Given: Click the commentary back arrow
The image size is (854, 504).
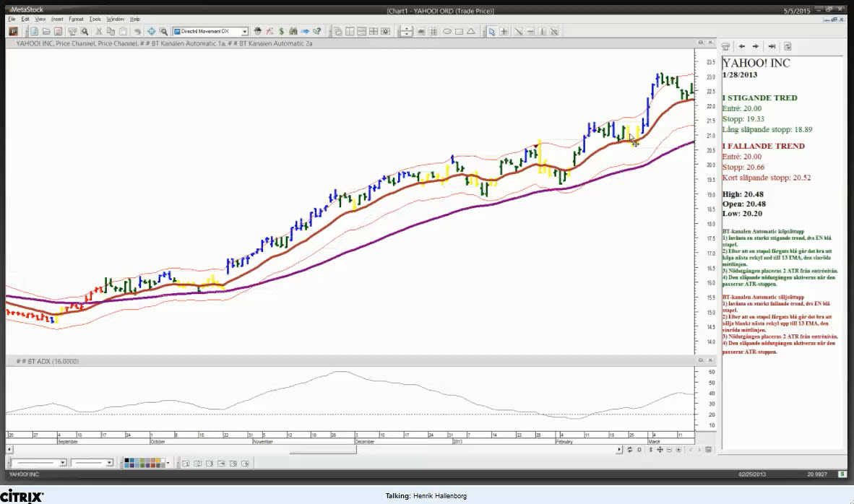Looking at the screenshot, I should click(742, 47).
